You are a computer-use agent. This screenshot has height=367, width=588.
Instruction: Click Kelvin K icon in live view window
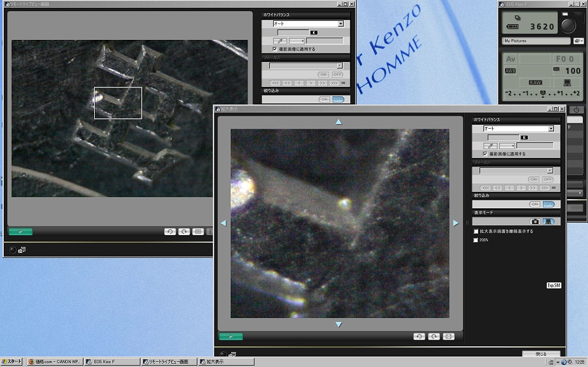(x=314, y=33)
